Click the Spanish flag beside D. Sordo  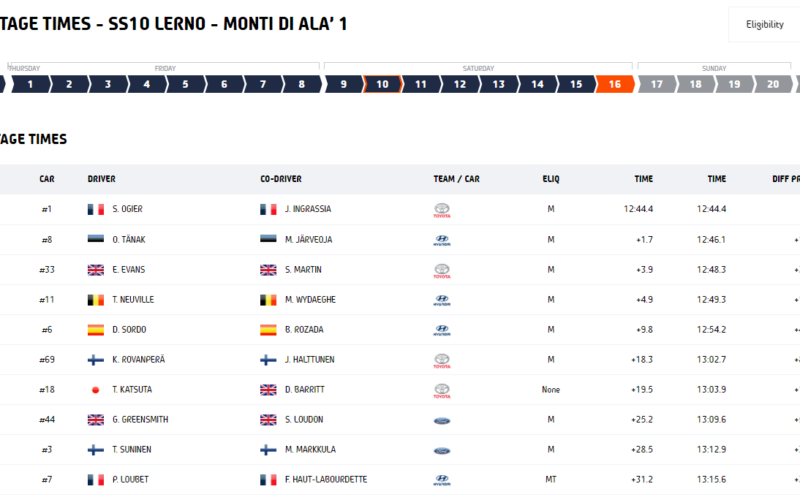95,330
